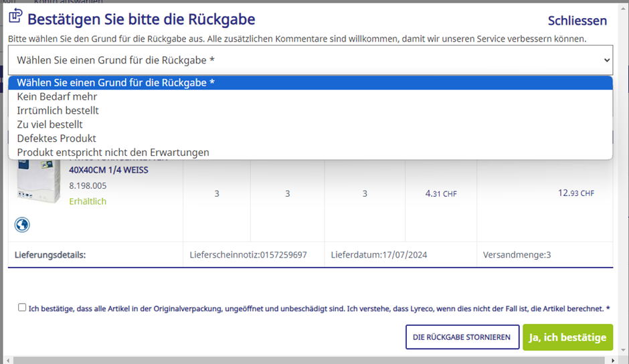Select the 'Irrtümlich bestellt' option
This screenshot has width=629, height=364.
(58, 110)
